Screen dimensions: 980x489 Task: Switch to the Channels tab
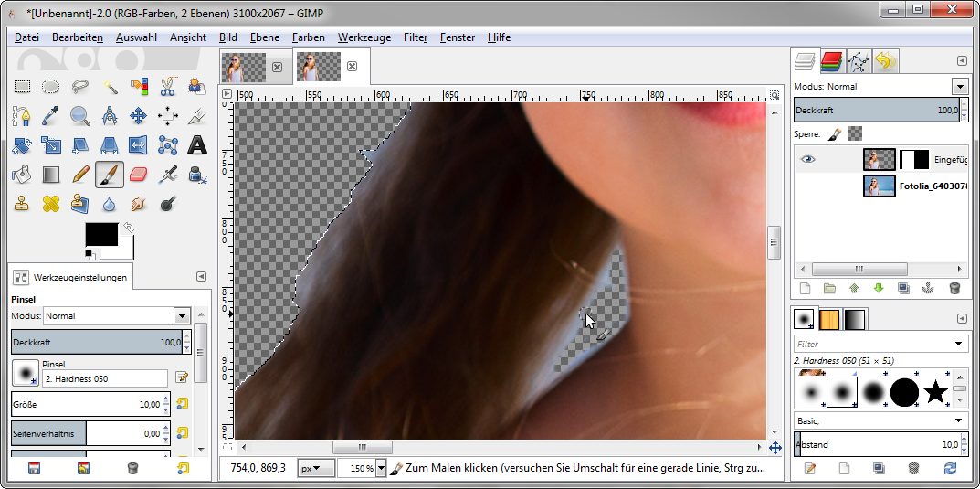[x=831, y=61]
